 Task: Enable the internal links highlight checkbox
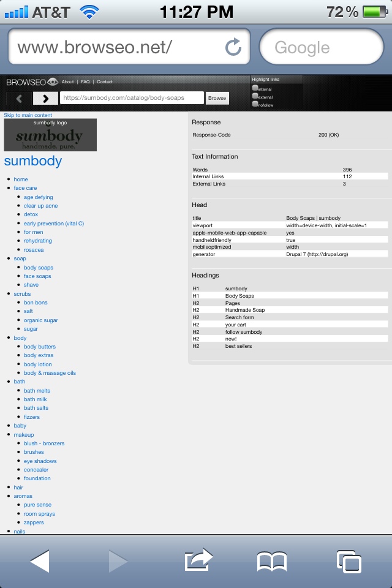click(x=255, y=88)
